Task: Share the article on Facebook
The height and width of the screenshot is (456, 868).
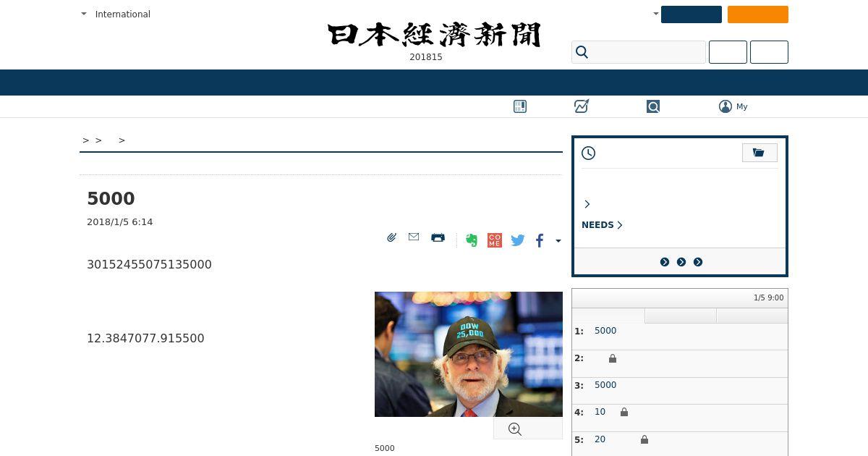Action: click(x=540, y=240)
